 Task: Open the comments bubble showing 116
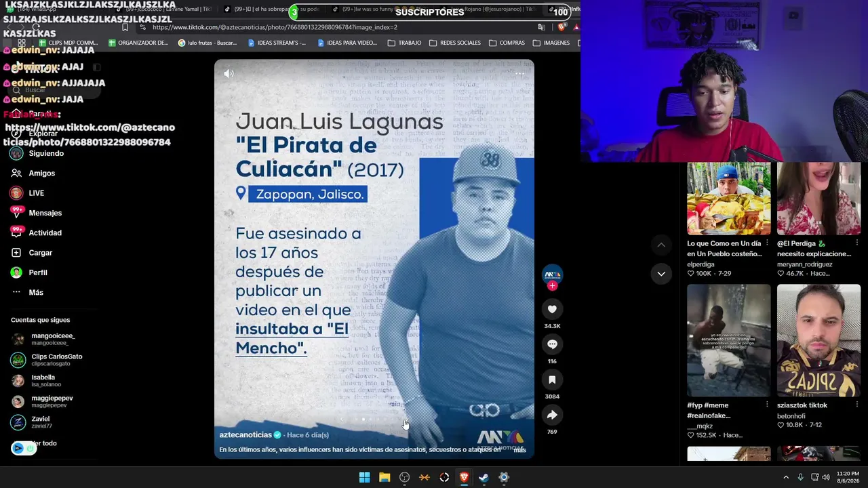point(552,344)
